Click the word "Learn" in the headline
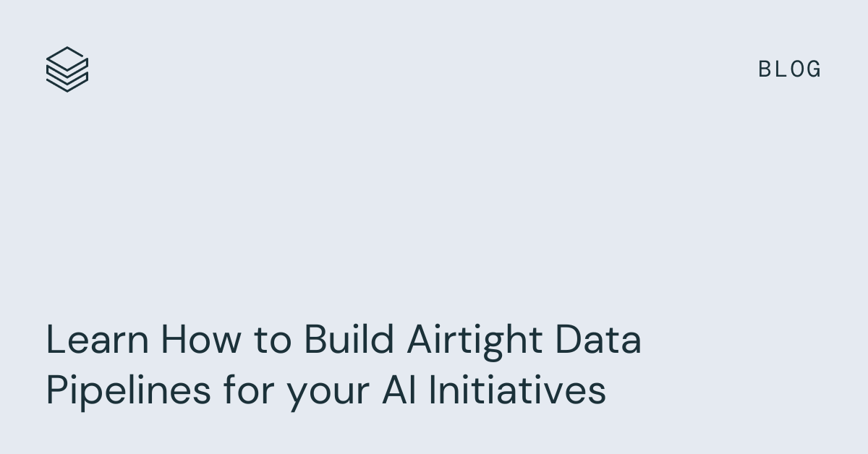Screen dimensions: 868x454 (x=98, y=340)
